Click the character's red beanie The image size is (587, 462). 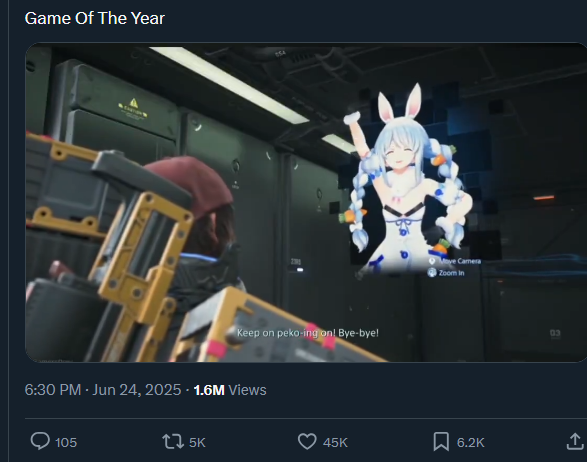[191, 185]
